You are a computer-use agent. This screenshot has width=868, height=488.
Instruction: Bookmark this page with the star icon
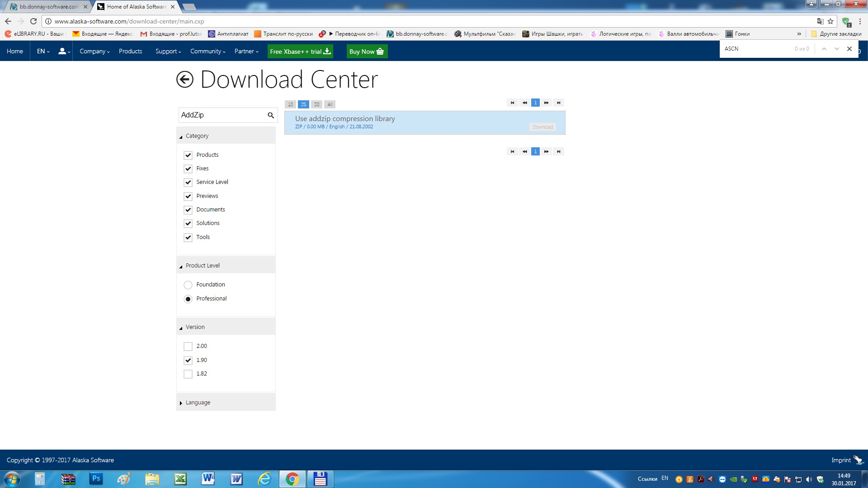click(x=830, y=21)
